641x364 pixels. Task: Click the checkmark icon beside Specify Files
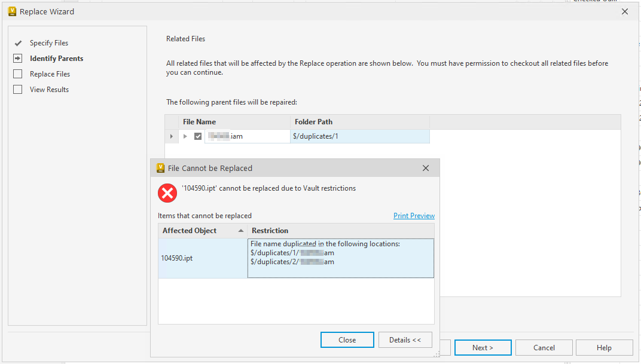[18, 43]
